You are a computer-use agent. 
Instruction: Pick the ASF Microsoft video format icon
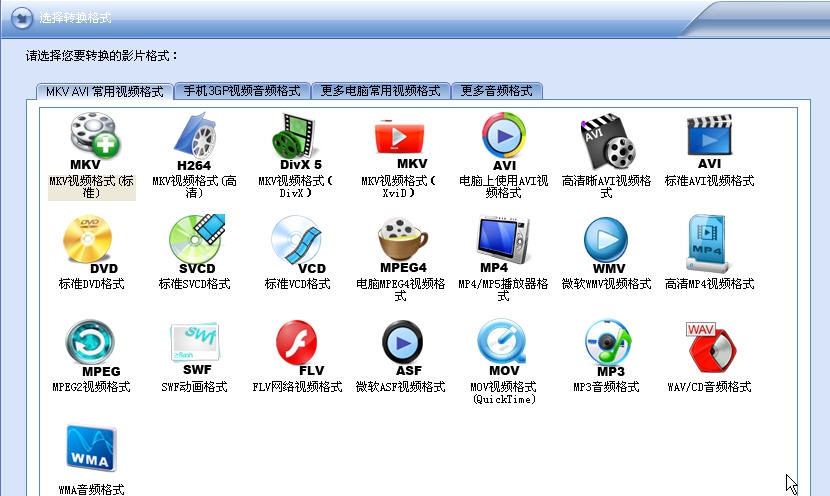click(402, 347)
